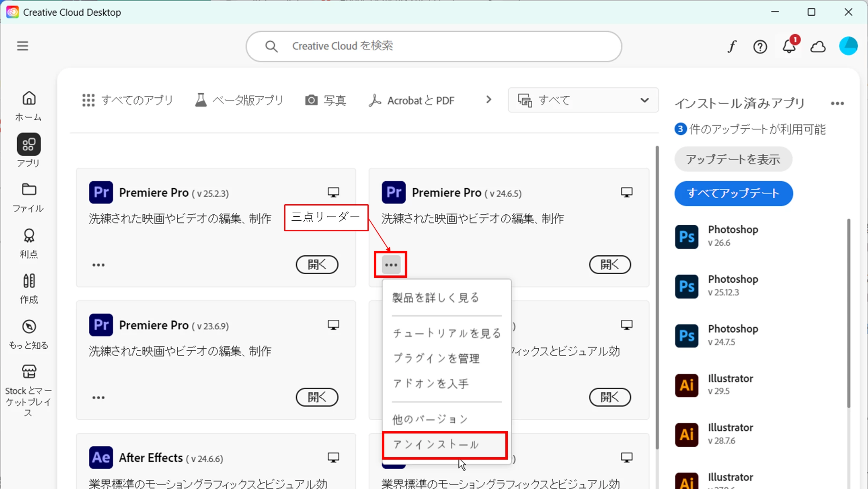Open インストール済みアプリ more options menu
This screenshot has width=868, height=489.
[837, 103]
